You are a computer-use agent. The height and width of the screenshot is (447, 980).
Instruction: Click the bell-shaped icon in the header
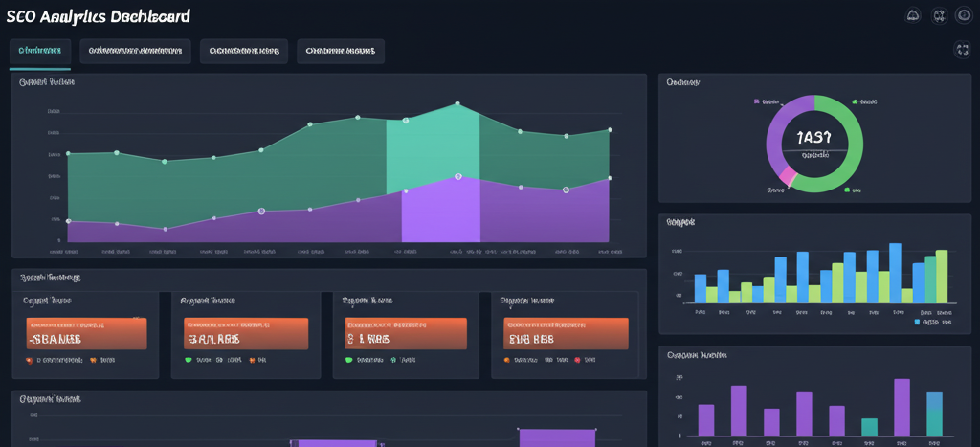pos(912,16)
